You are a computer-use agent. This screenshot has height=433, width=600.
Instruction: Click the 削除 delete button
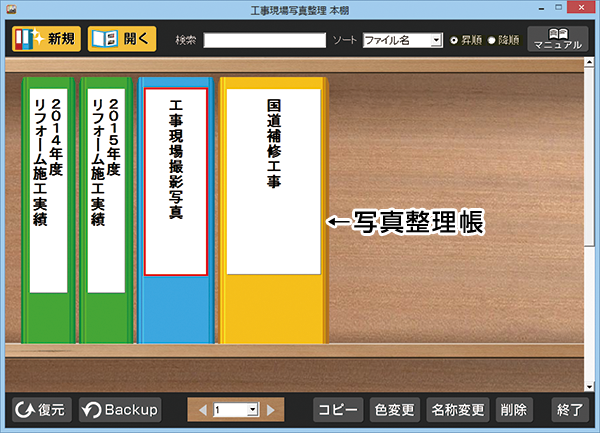pyautogui.click(x=513, y=409)
